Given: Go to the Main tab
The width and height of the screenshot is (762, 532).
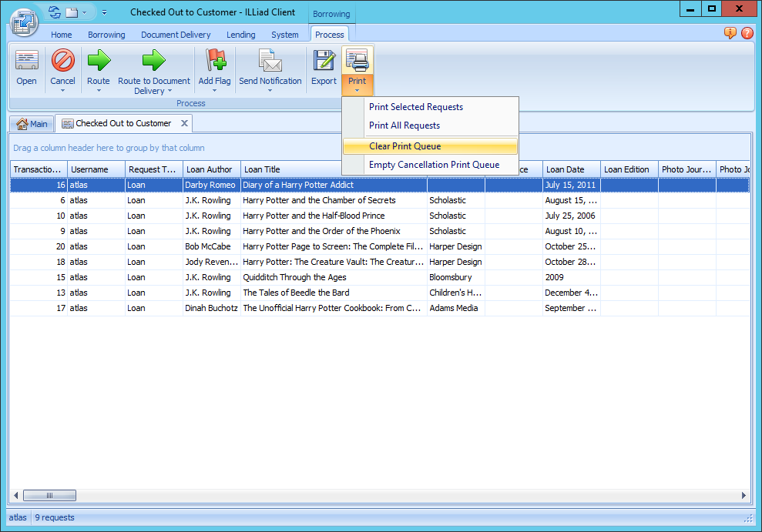Looking at the screenshot, I should pyautogui.click(x=32, y=123).
